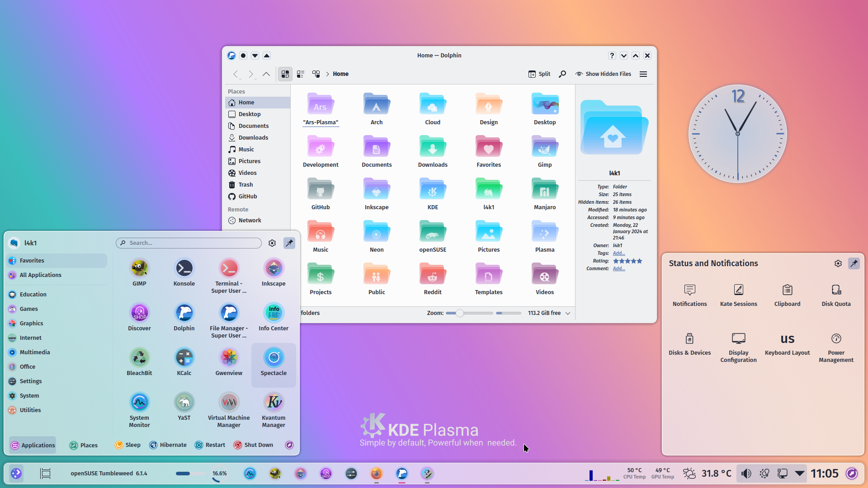
Task: Click breadcrumb chevron before Home
Action: pos(327,74)
